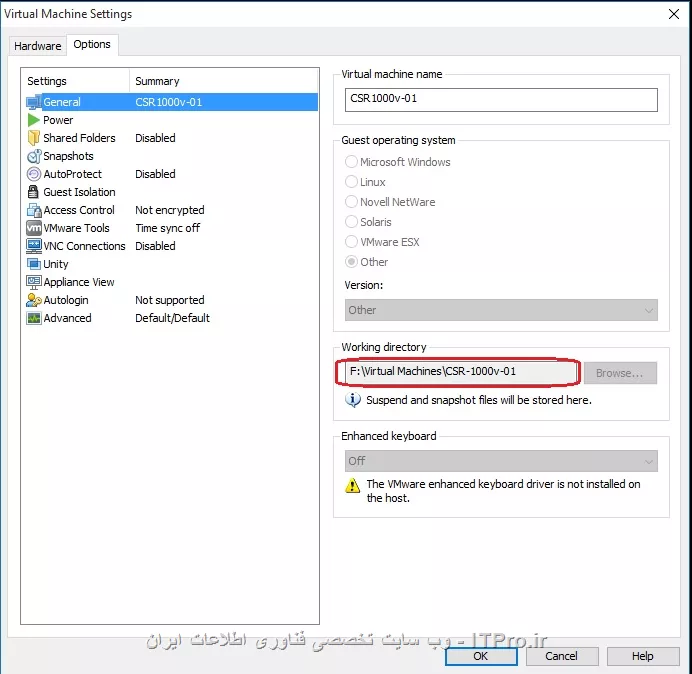The image size is (692, 674).
Task: Click the Appliance View icon
Action: pyautogui.click(x=34, y=282)
